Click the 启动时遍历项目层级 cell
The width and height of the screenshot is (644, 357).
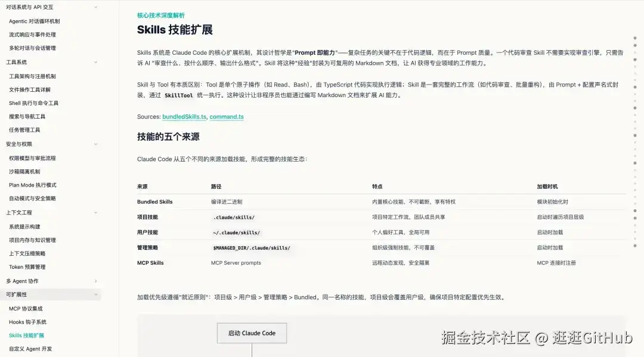click(x=560, y=217)
